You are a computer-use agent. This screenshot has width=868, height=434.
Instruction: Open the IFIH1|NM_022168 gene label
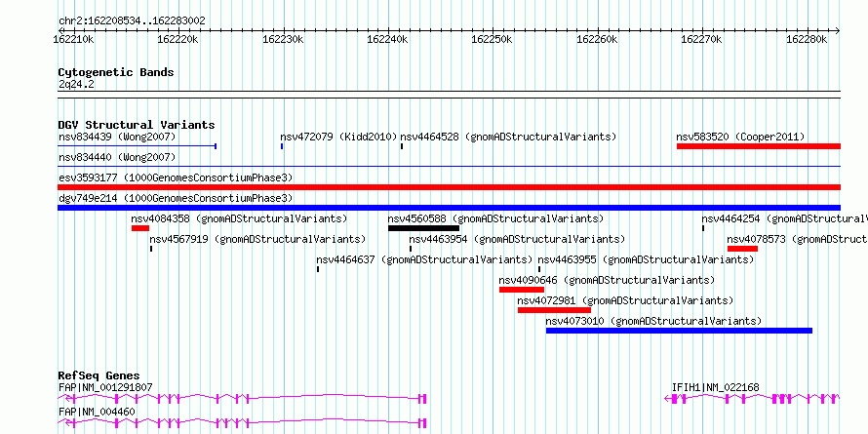pyautogui.click(x=715, y=387)
